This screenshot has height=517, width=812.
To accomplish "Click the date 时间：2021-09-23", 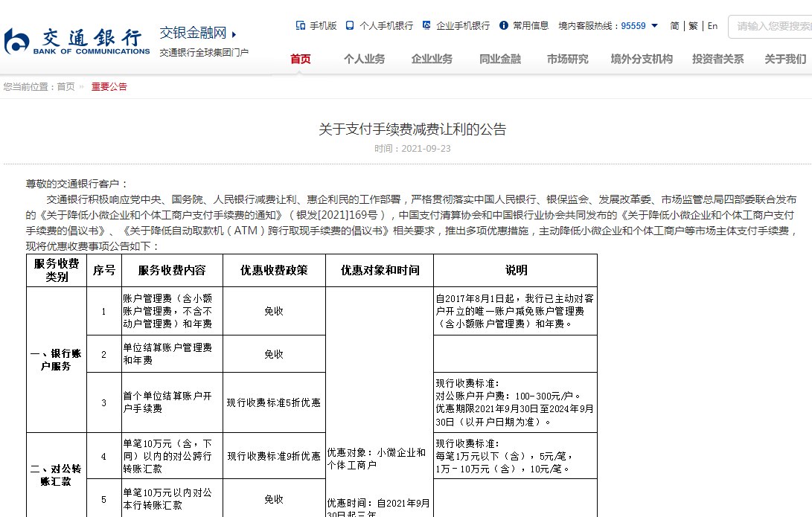I will point(412,149).
